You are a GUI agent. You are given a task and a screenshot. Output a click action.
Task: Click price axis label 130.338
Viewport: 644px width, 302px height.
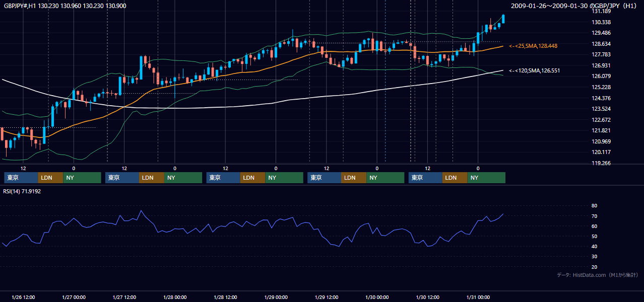click(x=601, y=22)
